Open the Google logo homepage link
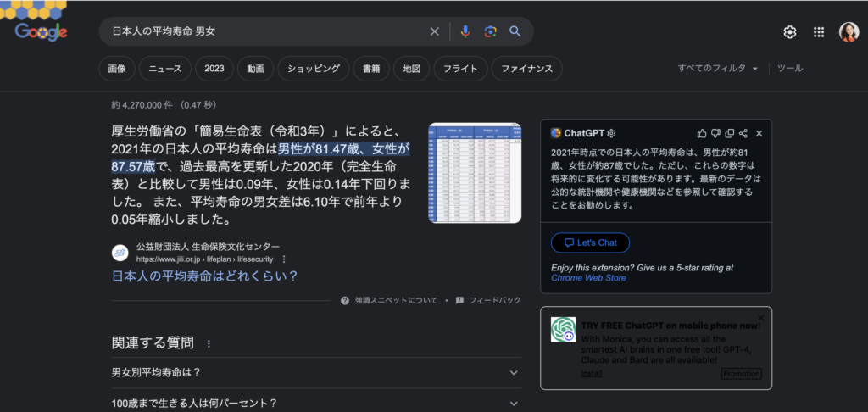Image resolution: width=868 pixels, height=412 pixels. (x=42, y=31)
